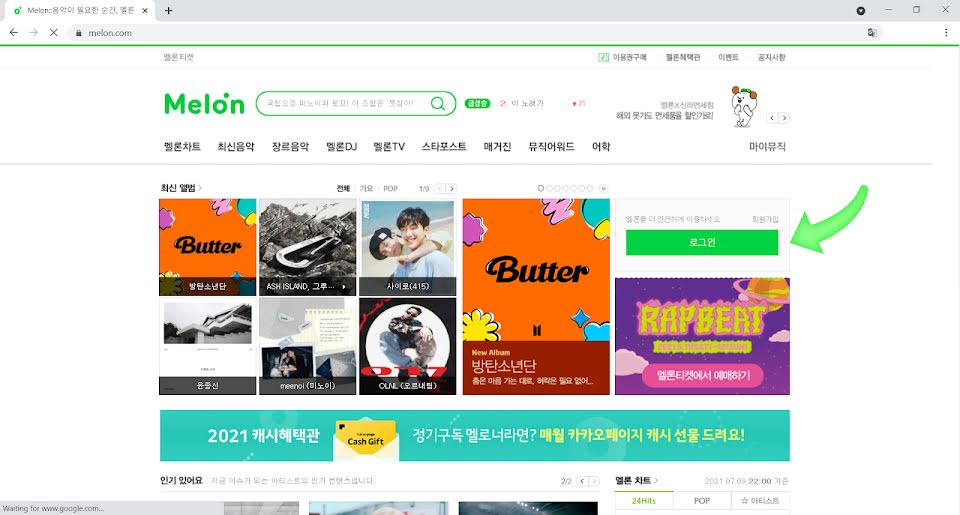
Task: Click the 멜론티켓에서 예매하기 button on Rapbeat banner
Action: click(702, 375)
